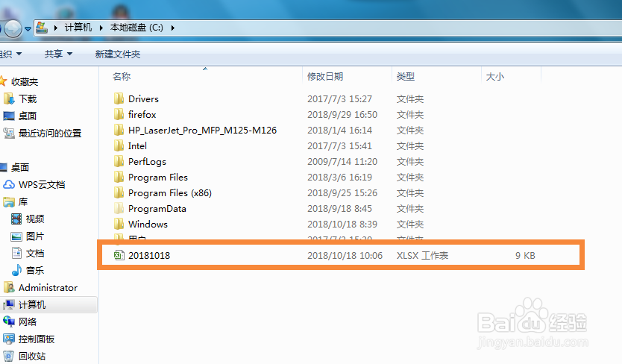The height and width of the screenshot is (364, 622).
Task: Click the 回收站 recycle bin icon
Action: tap(9, 356)
